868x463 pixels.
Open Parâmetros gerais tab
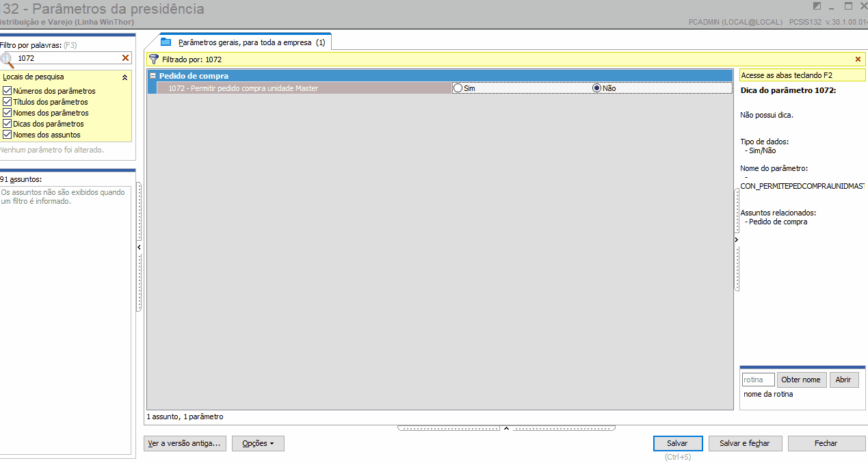point(245,42)
